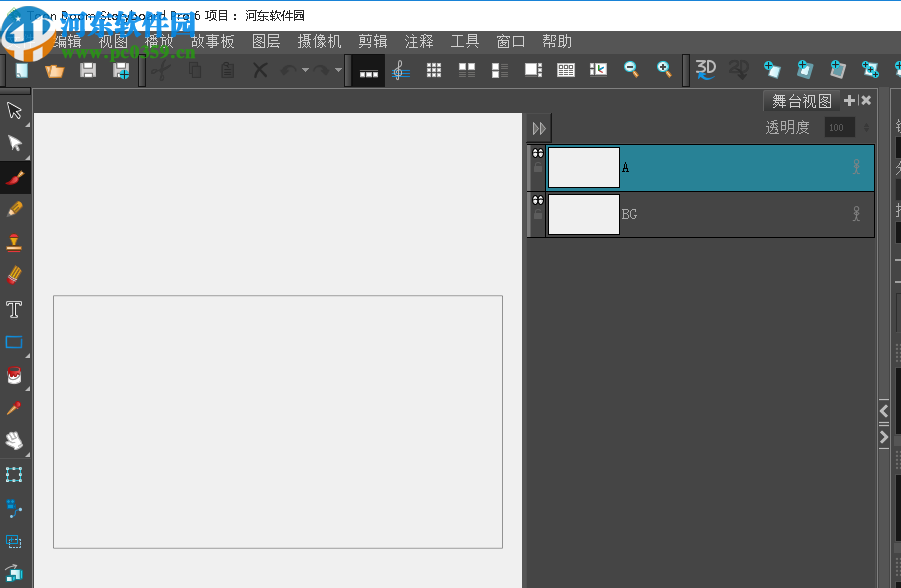Add a new layer with the plus button
This screenshot has height=588, width=901.
848,100
